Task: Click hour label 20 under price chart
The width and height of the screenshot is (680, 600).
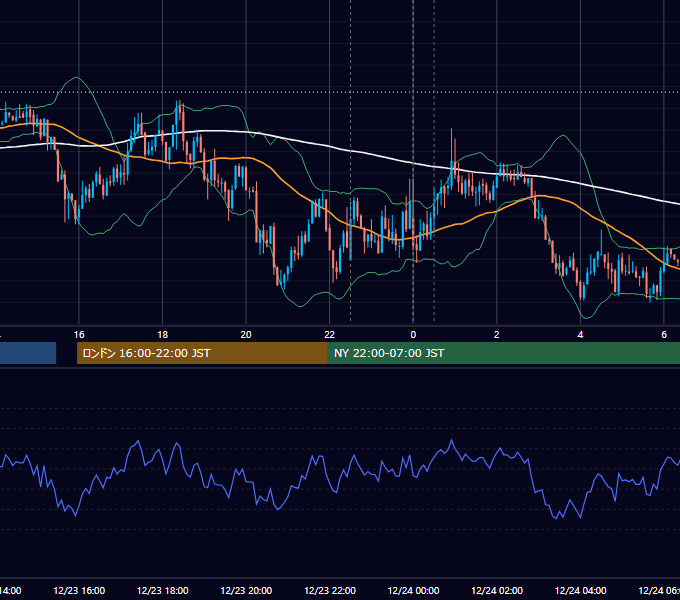Action: click(246, 335)
